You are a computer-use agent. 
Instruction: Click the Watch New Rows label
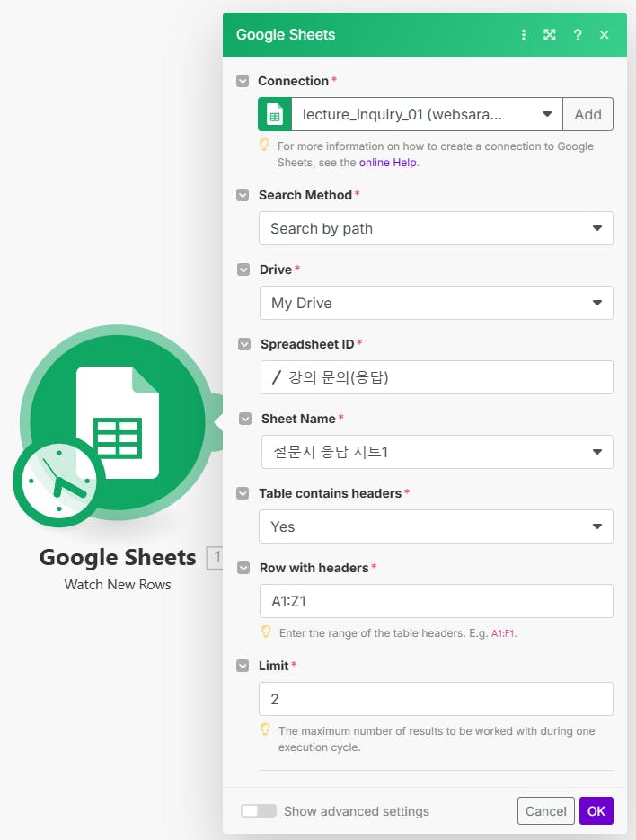click(118, 585)
